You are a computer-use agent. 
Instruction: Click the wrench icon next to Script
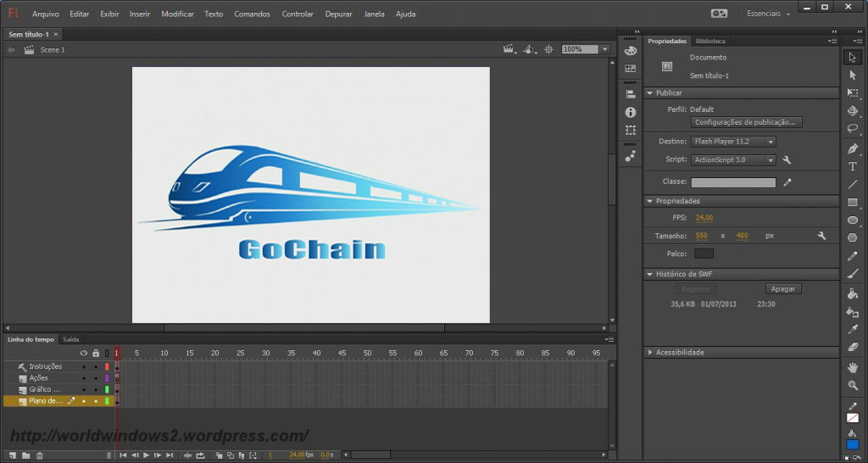787,160
